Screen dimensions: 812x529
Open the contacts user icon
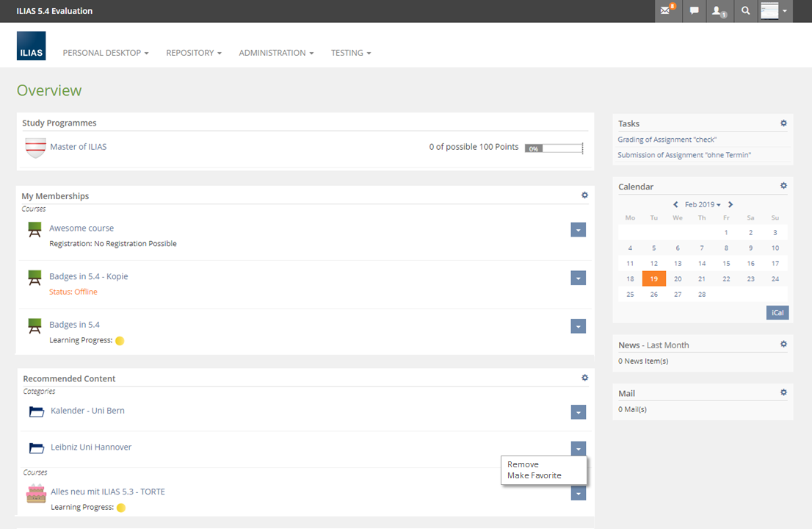click(719, 11)
